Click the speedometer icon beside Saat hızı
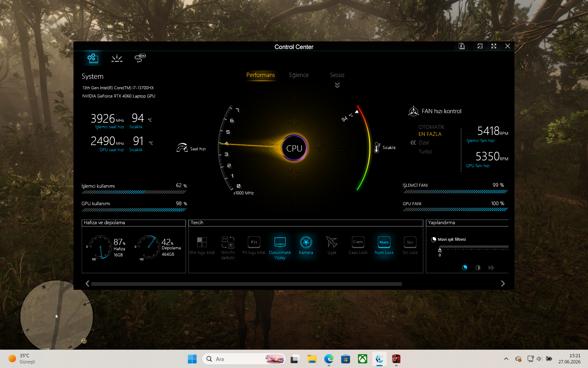This screenshot has width=588, height=368. (182, 148)
